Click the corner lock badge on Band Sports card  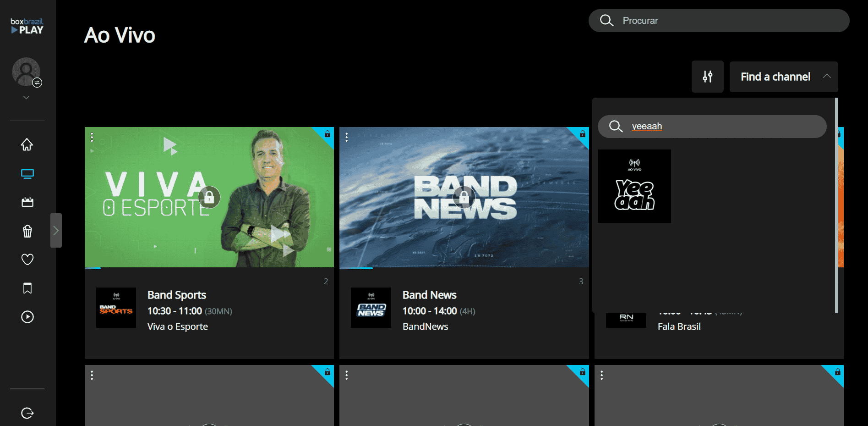[x=327, y=134]
